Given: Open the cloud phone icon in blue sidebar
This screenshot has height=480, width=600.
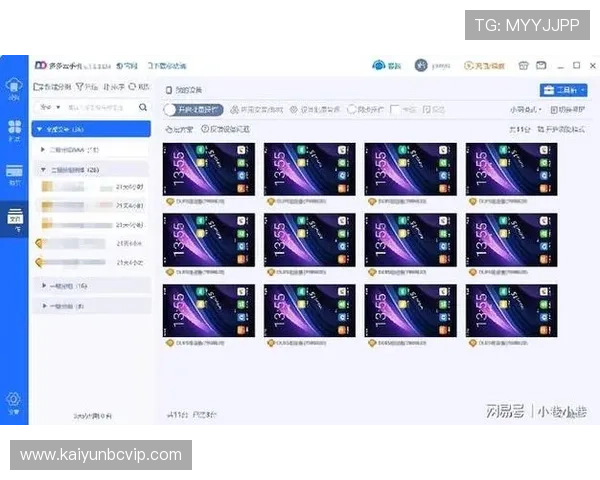Looking at the screenshot, I should click(14, 85).
